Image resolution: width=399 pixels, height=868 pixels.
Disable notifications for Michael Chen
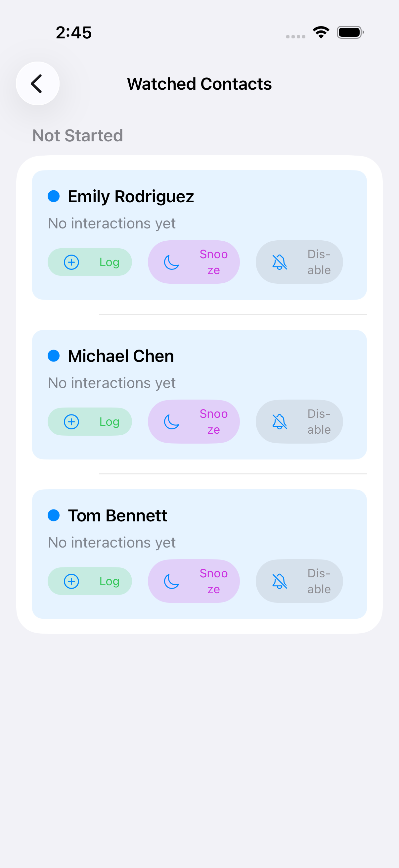click(x=299, y=421)
